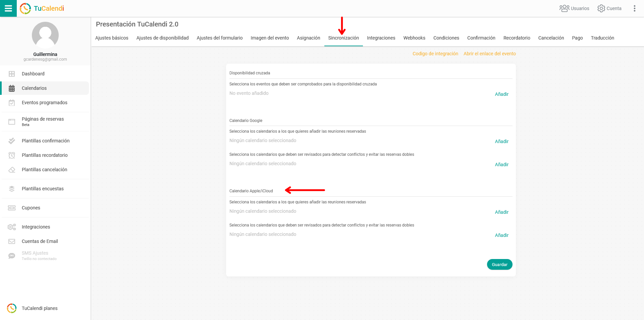The height and width of the screenshot is (320, 644).
Task: Click the Dashboard grid icon
Action: point(12,74)
